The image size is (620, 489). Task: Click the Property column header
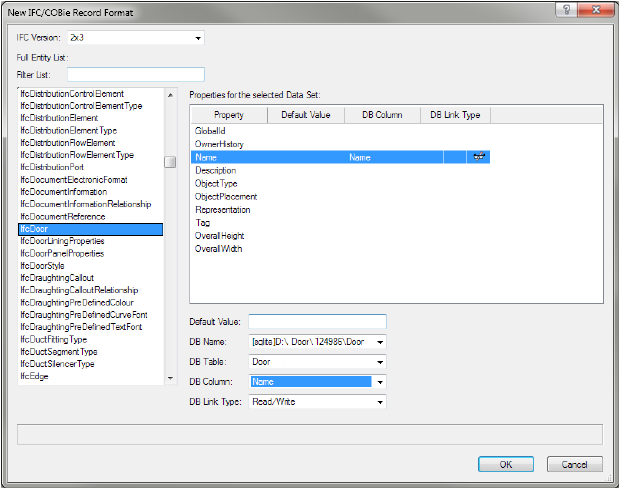(x=228, y=115)
